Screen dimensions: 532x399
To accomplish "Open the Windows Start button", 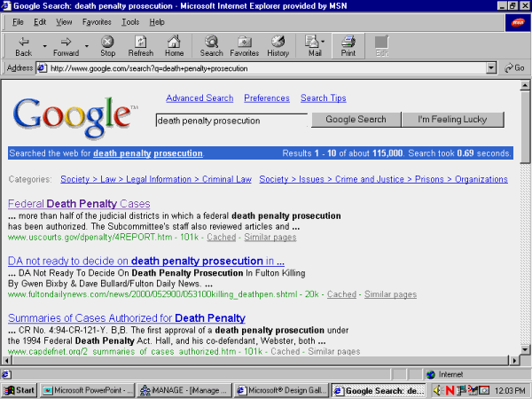I will pyautogui.click(x=20, y=390).
